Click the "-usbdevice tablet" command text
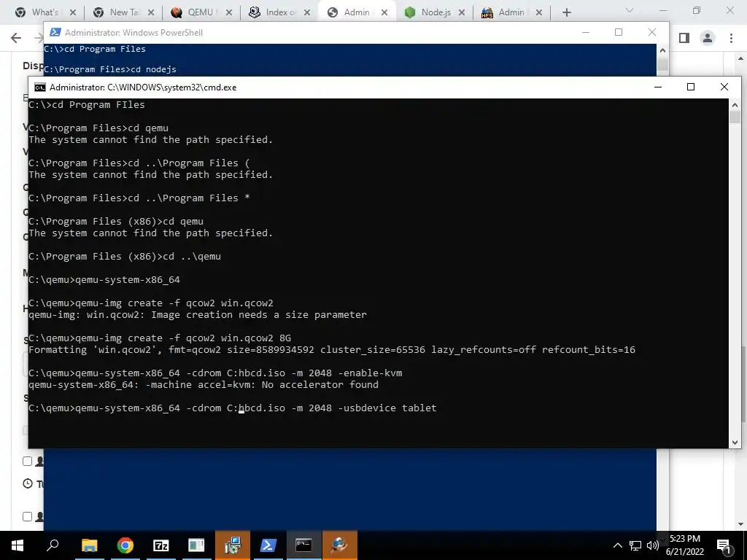This screenshot has width=747, height=560. pyautogui.click(x=387, y=408)
